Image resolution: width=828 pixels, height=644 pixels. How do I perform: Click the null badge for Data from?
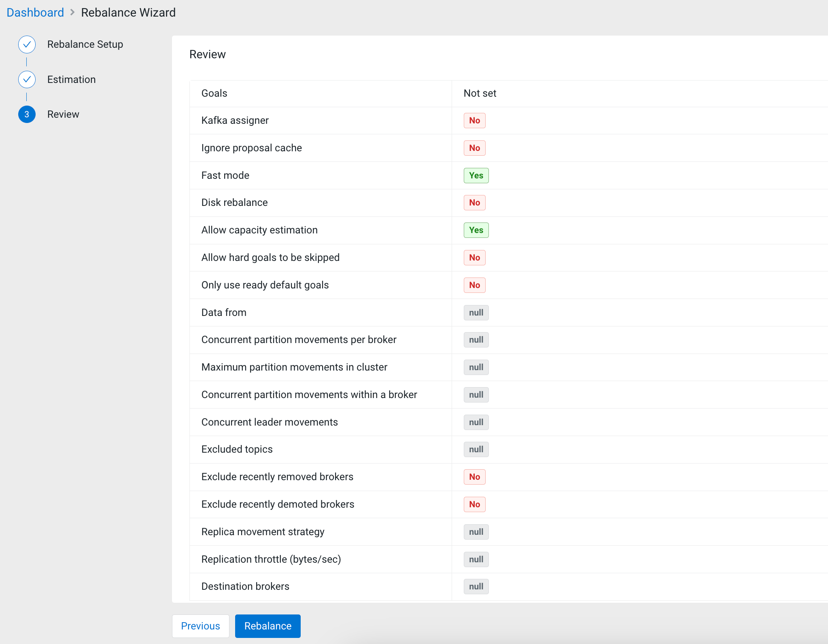(x=476, y=313)
